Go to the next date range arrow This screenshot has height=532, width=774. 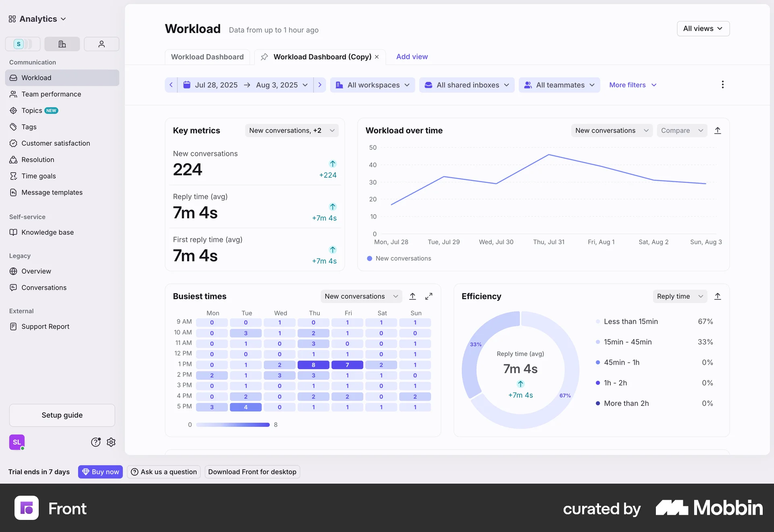[320, 85]
